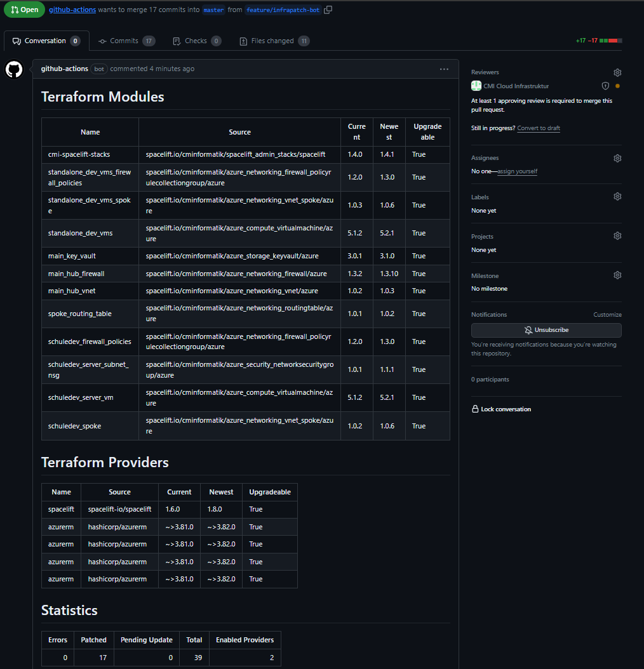This screenshot has height=669, width=644.
Task: Click the lock icon beside Lock conversation
Action: pos(475,409)
